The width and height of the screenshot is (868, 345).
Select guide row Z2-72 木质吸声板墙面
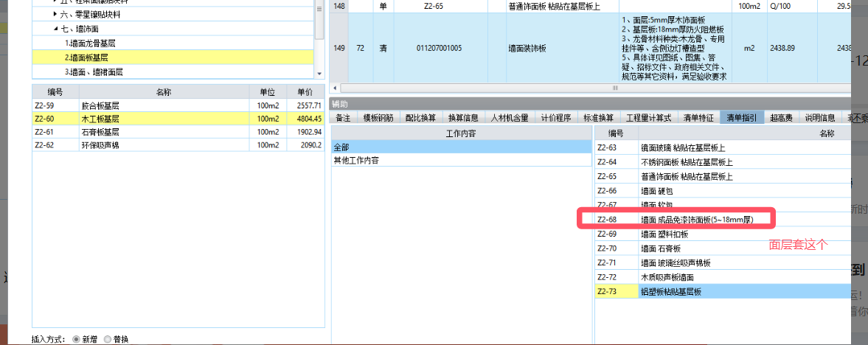723,277
